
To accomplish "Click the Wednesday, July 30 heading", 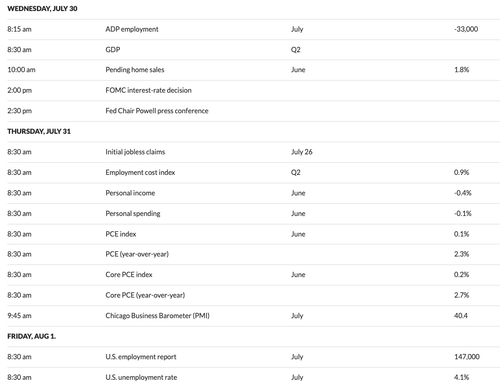I will tap(42, 9).
